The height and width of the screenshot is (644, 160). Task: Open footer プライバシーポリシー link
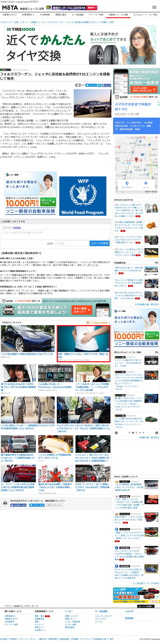click(x=28, y=639)
